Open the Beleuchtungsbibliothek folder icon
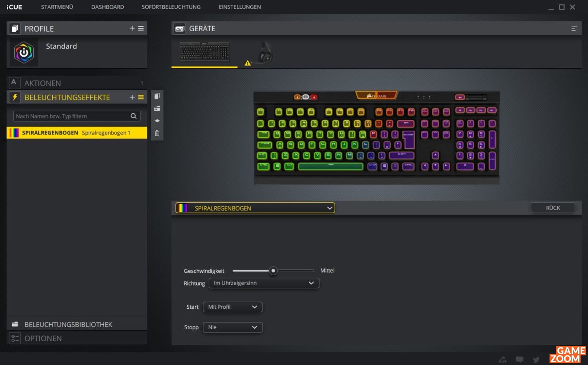Viewport: 588px width, 365px height. click(15, 324)
